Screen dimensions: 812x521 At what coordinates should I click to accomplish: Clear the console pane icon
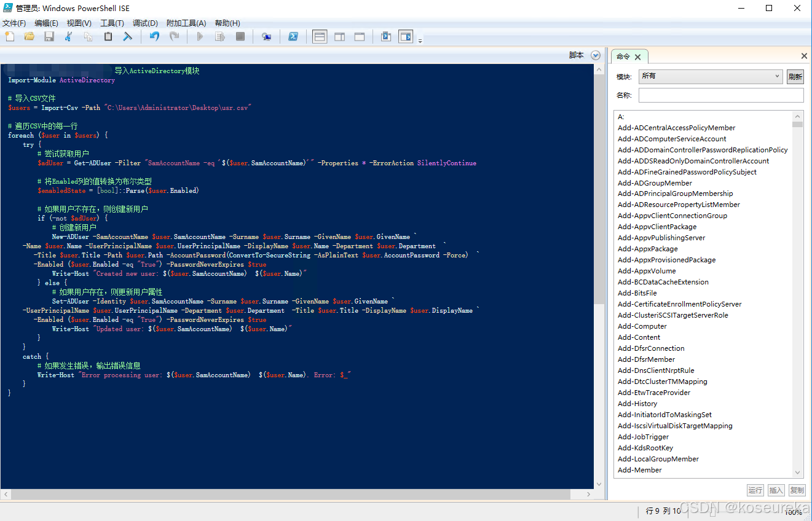coord(128,37)
